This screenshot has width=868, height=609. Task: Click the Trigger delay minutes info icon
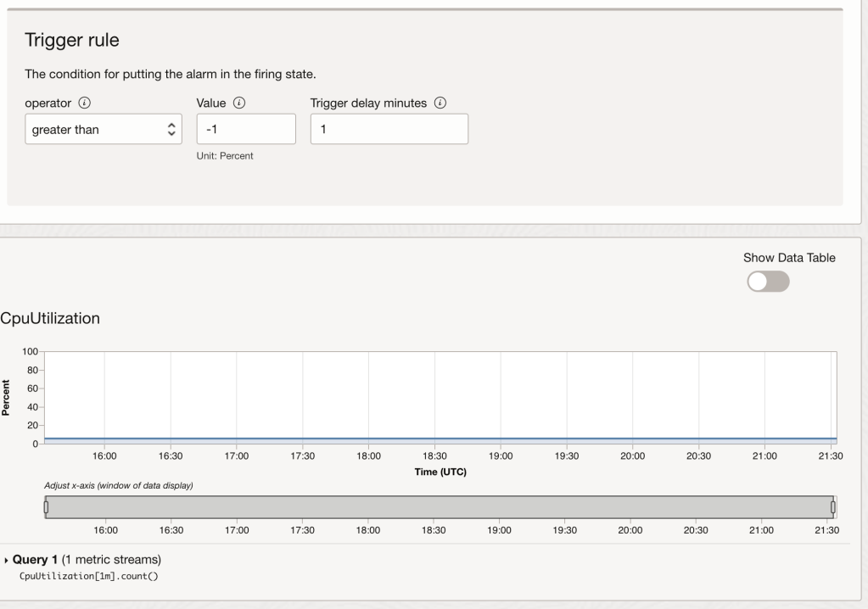(440, 103)
